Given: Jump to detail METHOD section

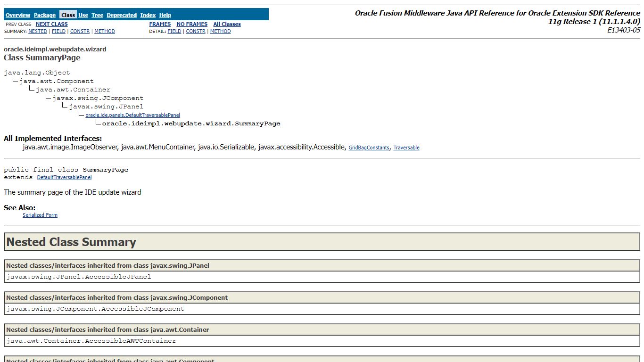Looking at the screenshot, I should pyautogui.click(x=221, y=31).
